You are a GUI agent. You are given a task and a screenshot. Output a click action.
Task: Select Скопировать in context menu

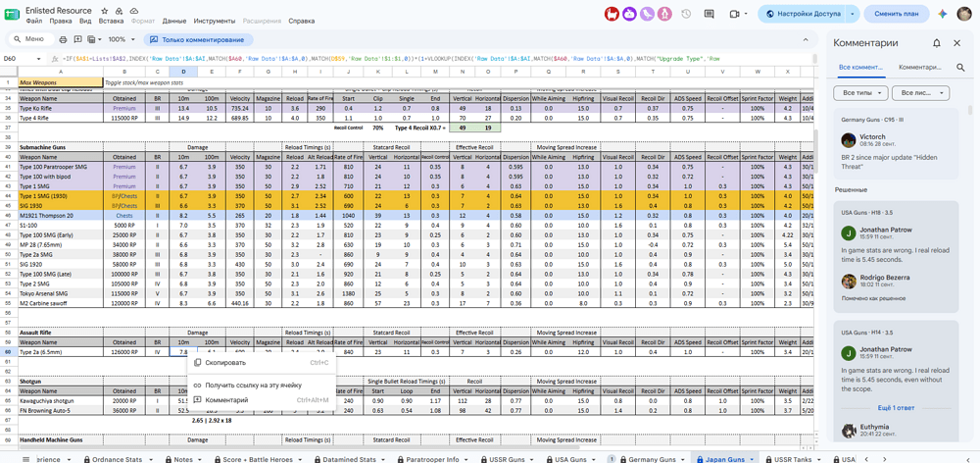point(262,362)
